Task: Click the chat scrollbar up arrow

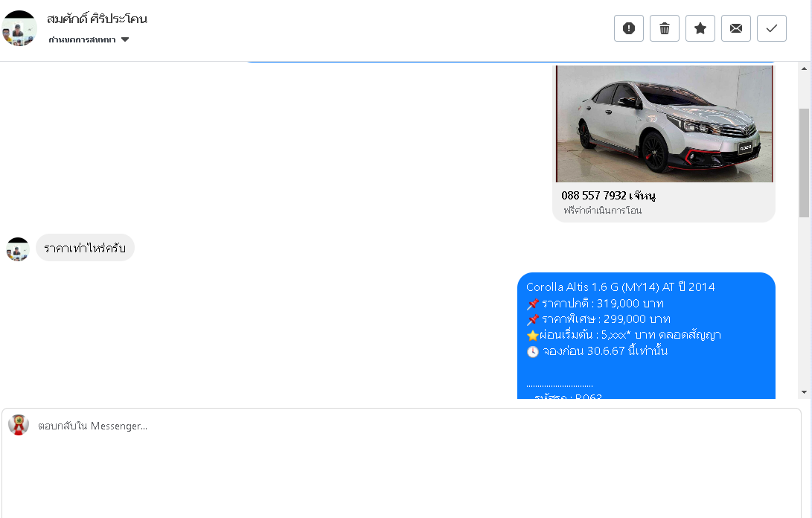Action: (x=804, y=68)
